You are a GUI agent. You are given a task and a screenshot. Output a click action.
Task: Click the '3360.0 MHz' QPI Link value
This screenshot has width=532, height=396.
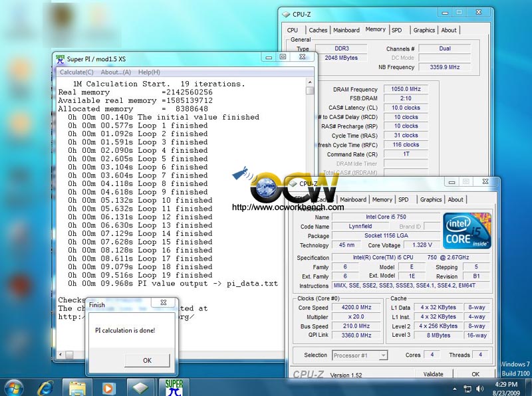(356, 336)
